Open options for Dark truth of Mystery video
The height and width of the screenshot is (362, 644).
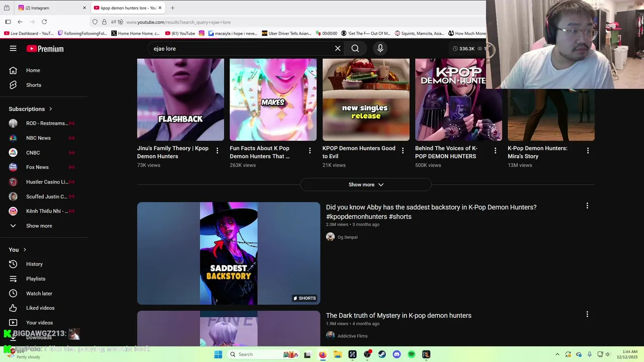coord(587,314)
